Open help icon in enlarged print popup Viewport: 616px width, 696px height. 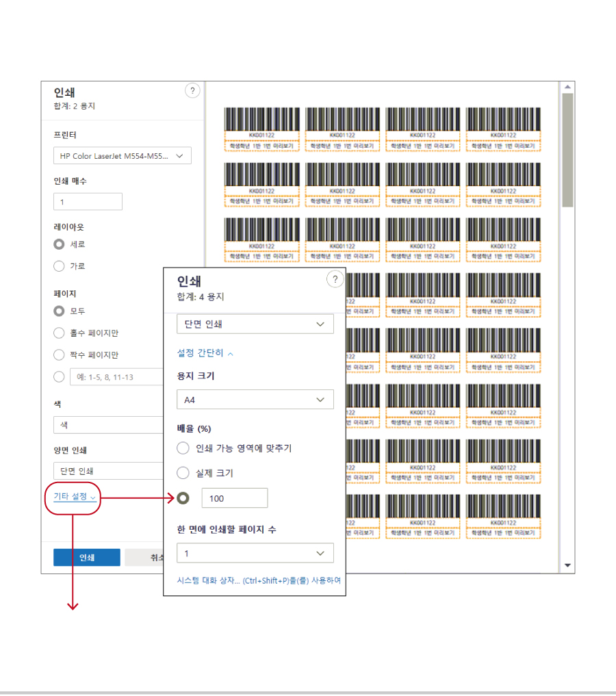tap(335, 279)
